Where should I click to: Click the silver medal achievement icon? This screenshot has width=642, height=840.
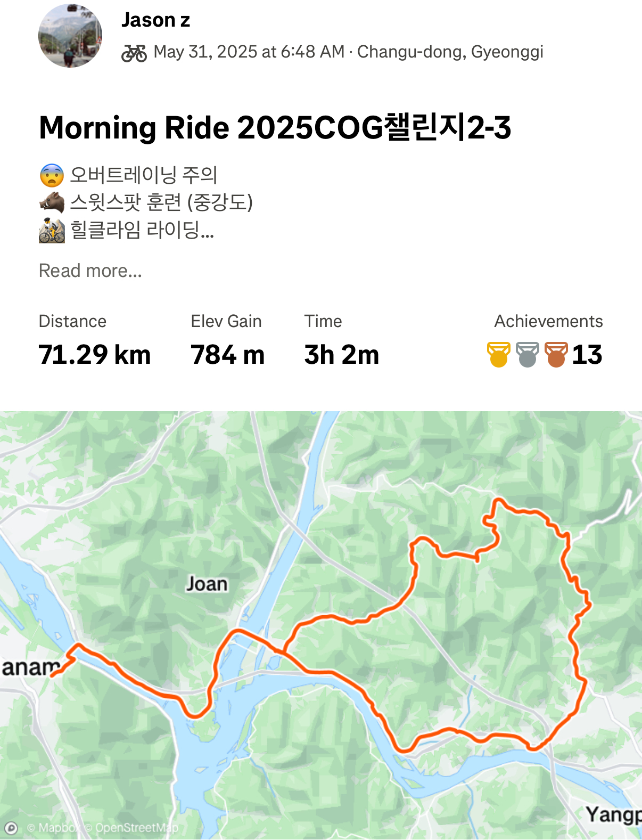click(x=528, y=355)
